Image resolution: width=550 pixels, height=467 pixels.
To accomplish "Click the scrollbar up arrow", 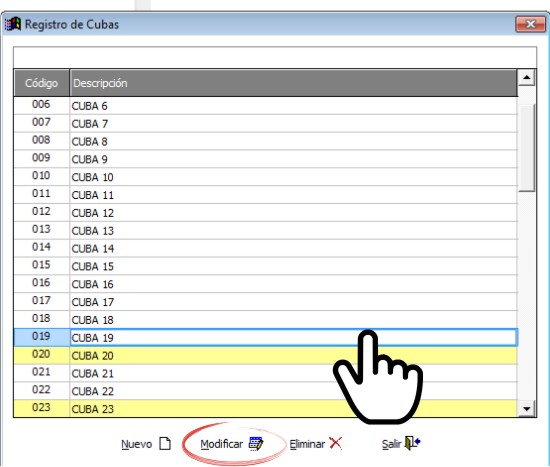I will click(526, 77).
